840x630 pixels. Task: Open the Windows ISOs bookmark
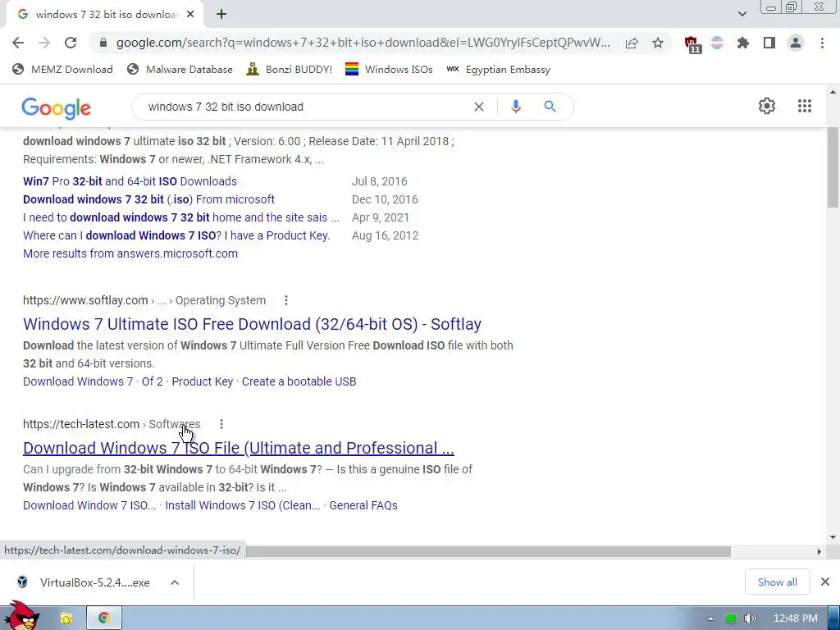tap(389, 70)
